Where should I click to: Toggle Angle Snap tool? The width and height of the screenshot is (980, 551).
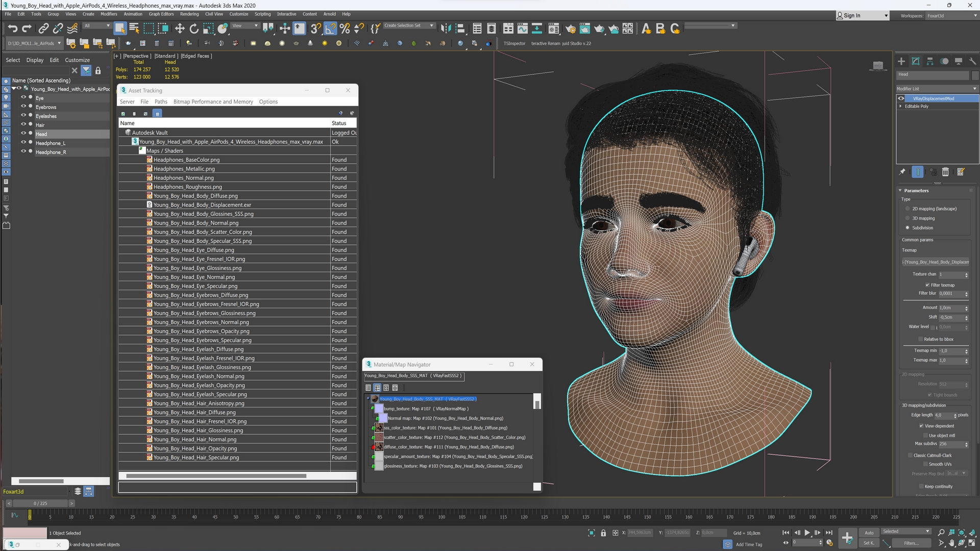pyautogui.click(x=330, y=29)
